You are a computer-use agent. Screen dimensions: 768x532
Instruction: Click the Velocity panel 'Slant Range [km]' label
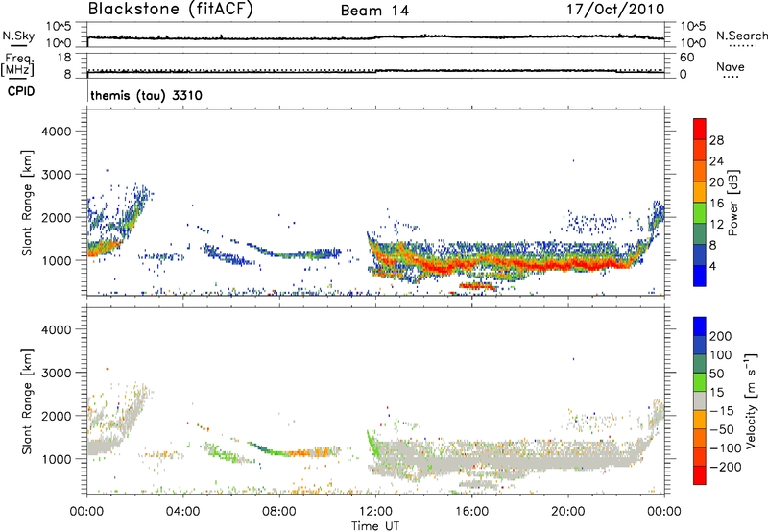pyautogui.click(x=27, y=400)
